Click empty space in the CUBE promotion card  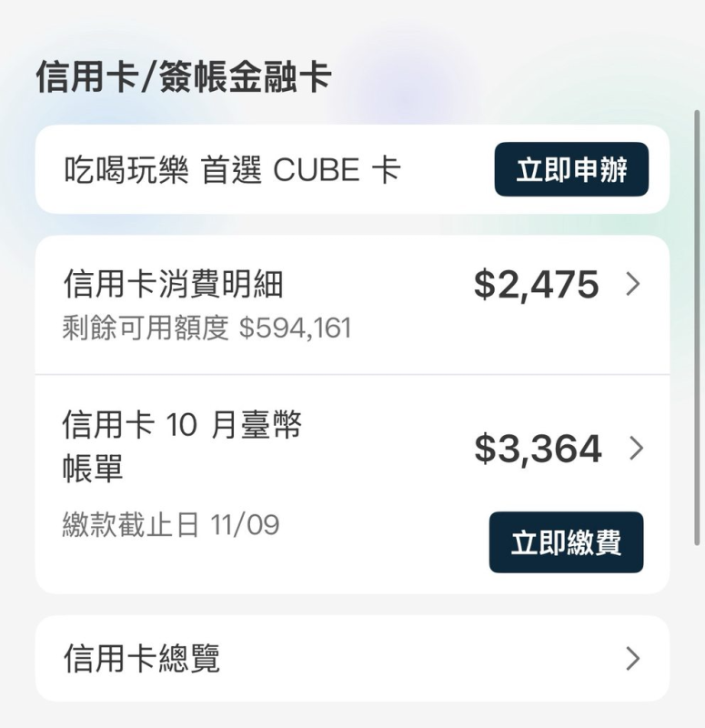pyautogui.click(x=446, y=170)
